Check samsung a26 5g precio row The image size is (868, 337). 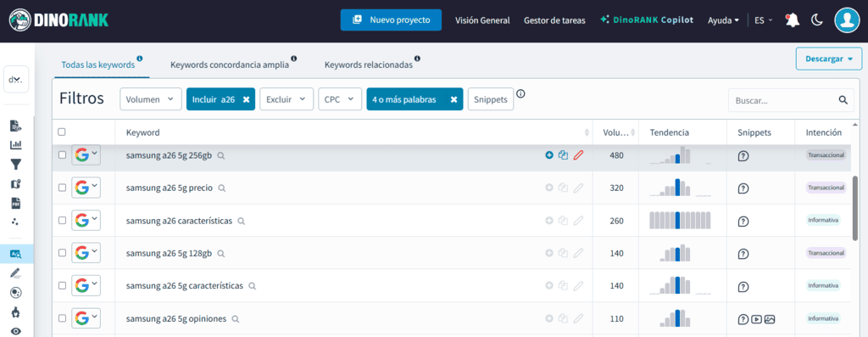click(62, 188)
